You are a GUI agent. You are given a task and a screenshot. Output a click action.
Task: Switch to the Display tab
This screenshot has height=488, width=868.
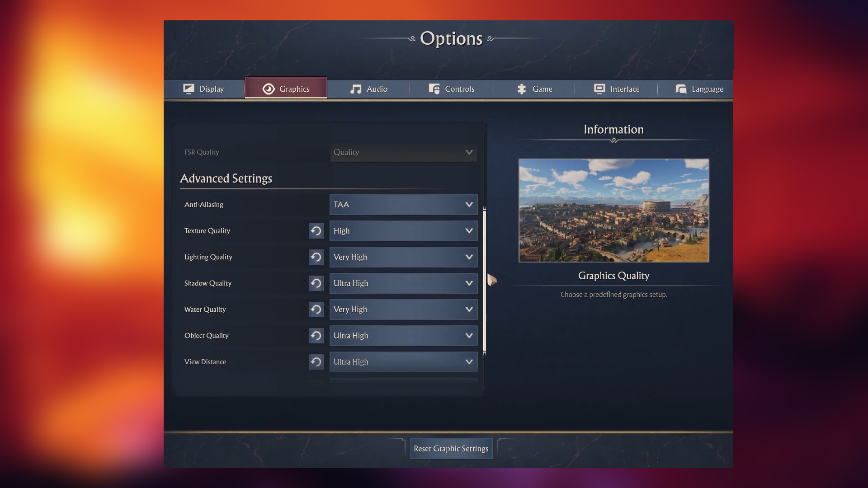[x=204, y=89]
